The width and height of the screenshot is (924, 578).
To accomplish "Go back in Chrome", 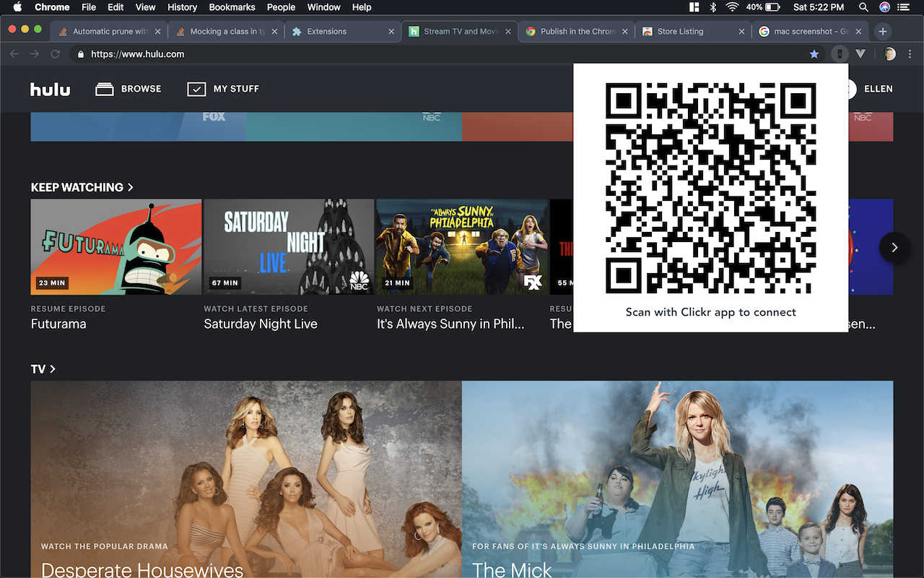I will (14, 54).
